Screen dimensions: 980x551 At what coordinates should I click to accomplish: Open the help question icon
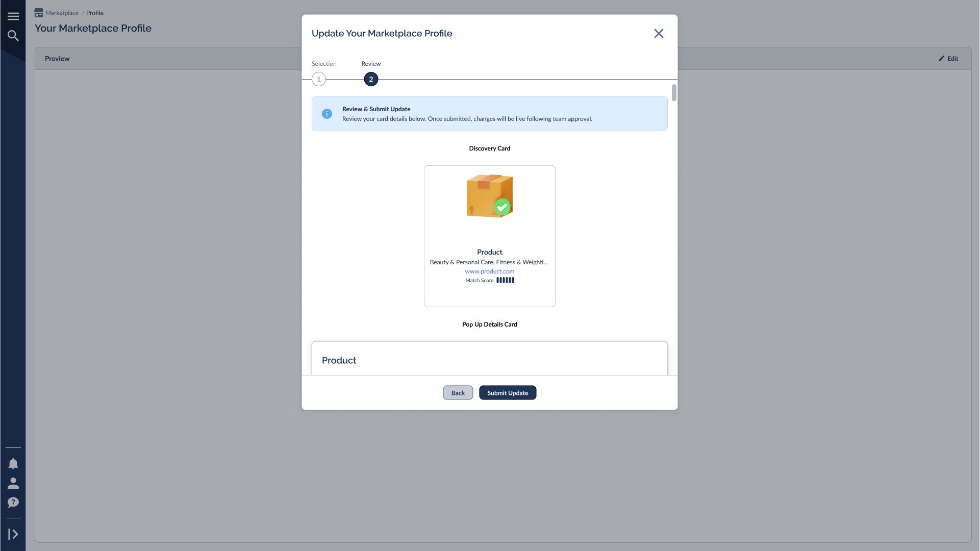pyautogui.click(x=13, y=503)
